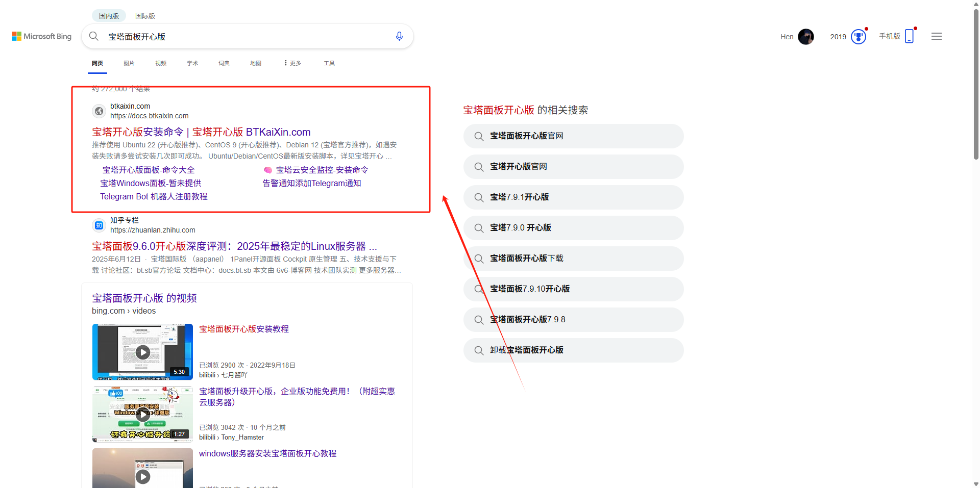Click search icon beside 卸载宝塔面板开心版
This screenshot has width=980, height=488.
point(479,350)
